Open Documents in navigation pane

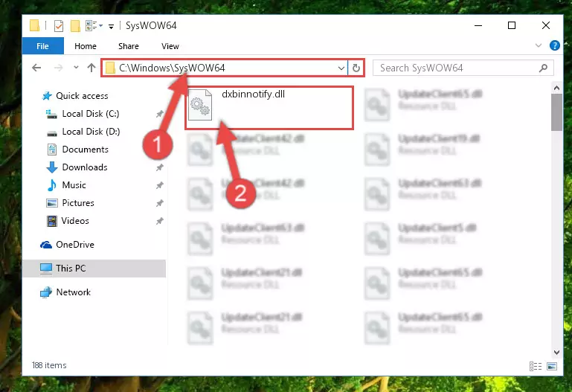(85, 150)
